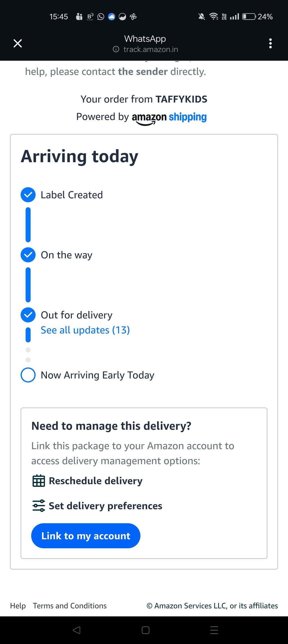Viewport: 288px width, 644px height.
Task: Tap the Reschedule delivery calendar icon
Action: point(39,481)
